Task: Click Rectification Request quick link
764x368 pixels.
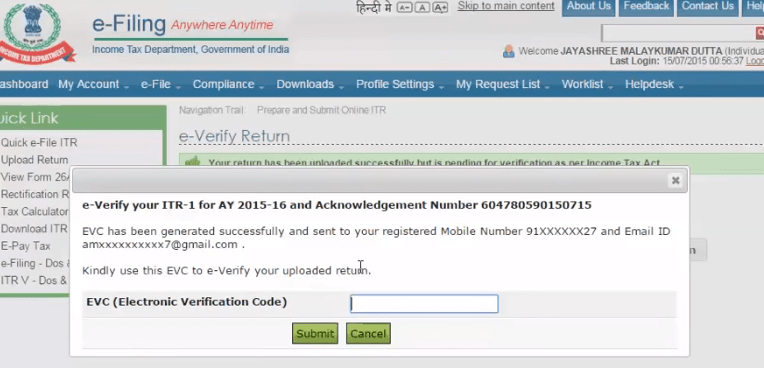Action: 35,194
